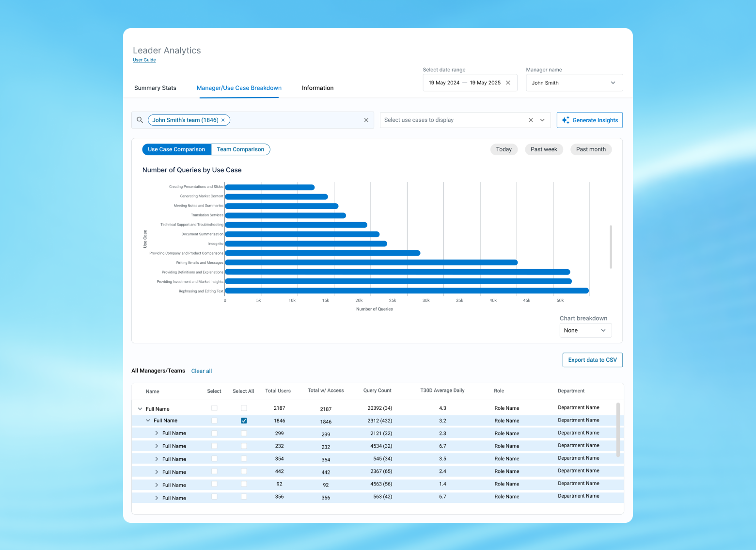Image resolution: width=756 pixels, height=550 pixels.
Task: Filter chart to Past month
Action: (x=591, y=149)
